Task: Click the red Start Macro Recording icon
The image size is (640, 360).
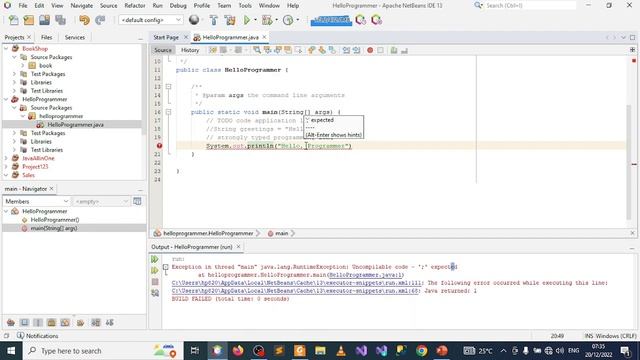Action: click(x=370, y=50)
